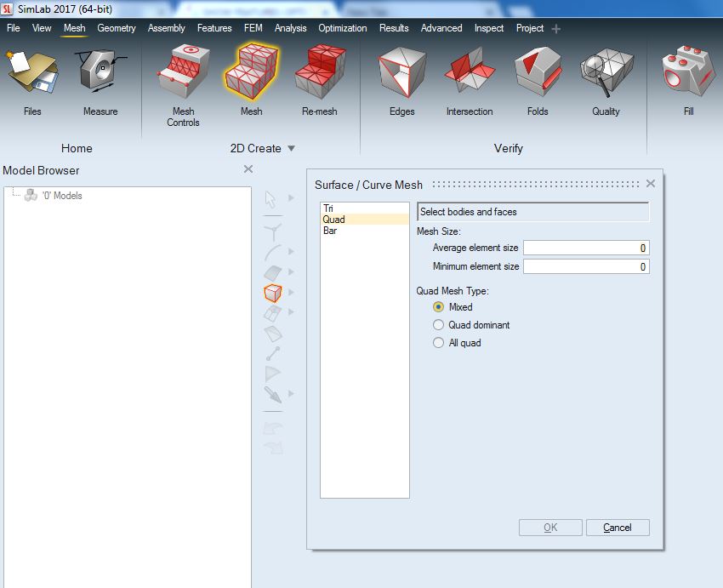Open Mesh Controls from the ribbon
This screenshot has height=588, width=723.
click(x=183, y=86)
